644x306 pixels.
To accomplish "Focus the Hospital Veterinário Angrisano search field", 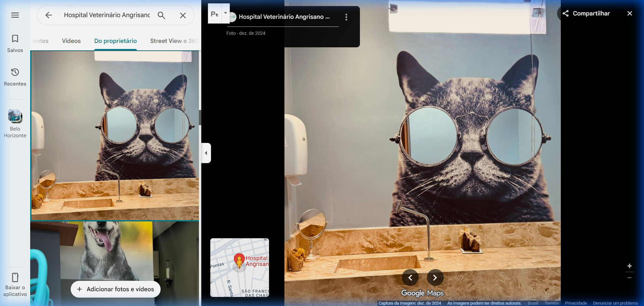I will [107, 15].
